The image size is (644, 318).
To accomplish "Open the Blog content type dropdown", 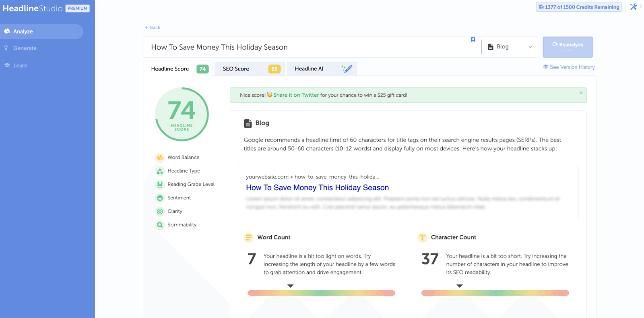I will pos(510,47).
